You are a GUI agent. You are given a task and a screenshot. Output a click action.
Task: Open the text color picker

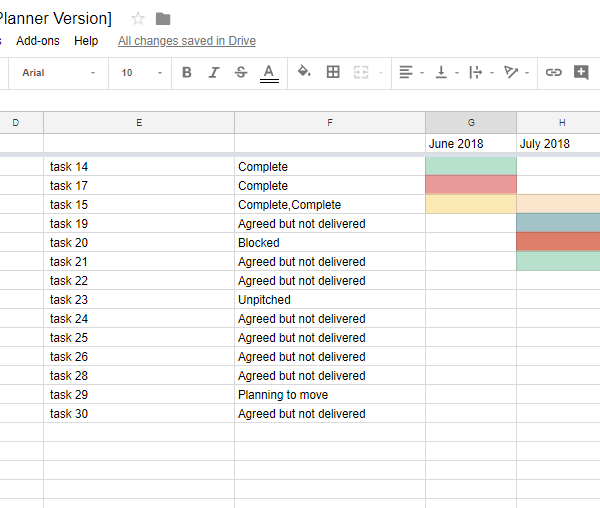click(x=268, y=72)
